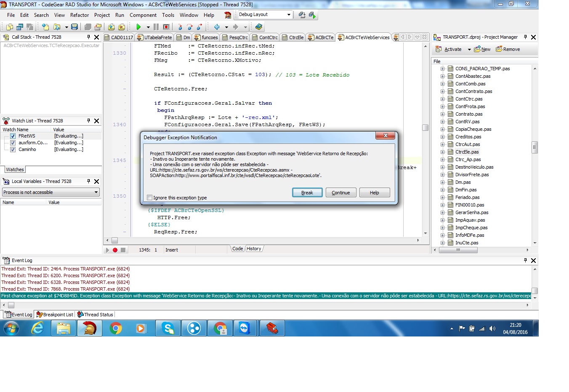Viewport: 569px width, 392px height.
Task: Click the red record macro button in editor status bar
Action: pos(115,250)
